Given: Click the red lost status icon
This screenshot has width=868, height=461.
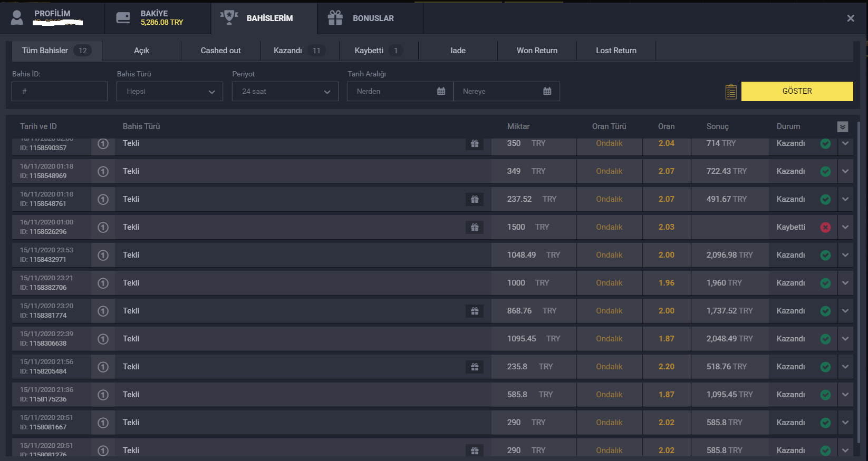Looking at the screenshot, I should (x=826, y=227).
